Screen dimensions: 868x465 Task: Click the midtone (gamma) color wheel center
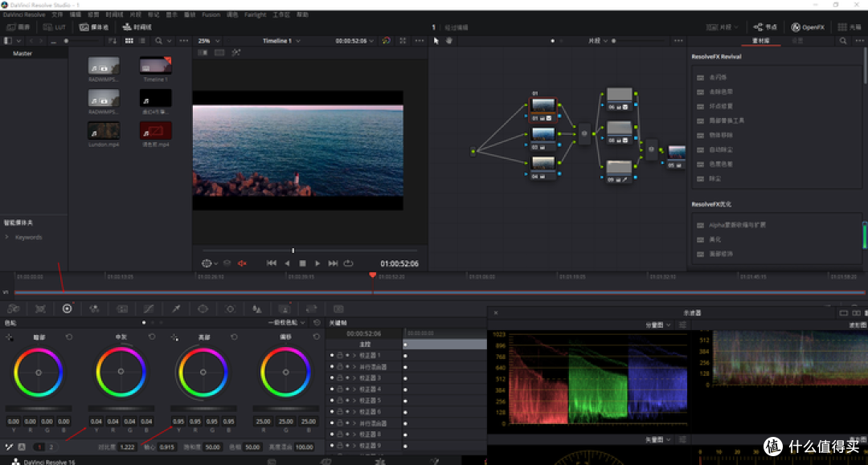(121, 372)
